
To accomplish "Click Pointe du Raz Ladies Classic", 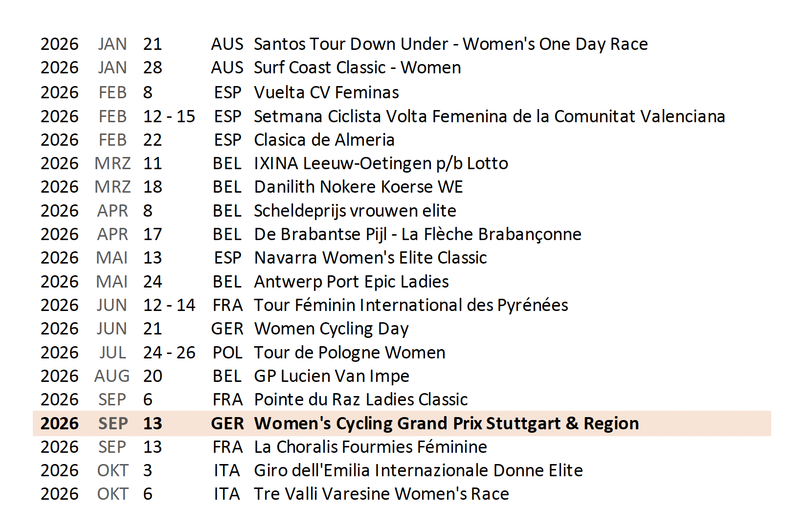I will coord(360,399).
